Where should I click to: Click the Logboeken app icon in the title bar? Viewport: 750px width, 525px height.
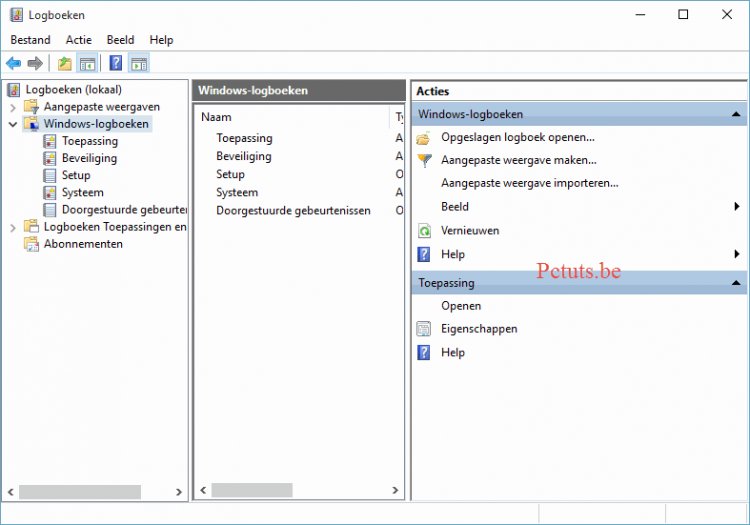point(16,14)
